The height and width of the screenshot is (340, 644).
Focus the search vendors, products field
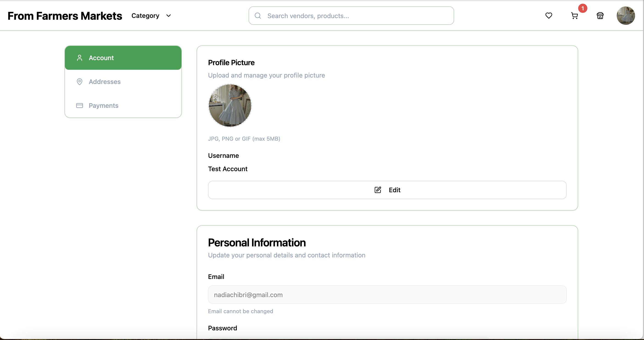358,16
